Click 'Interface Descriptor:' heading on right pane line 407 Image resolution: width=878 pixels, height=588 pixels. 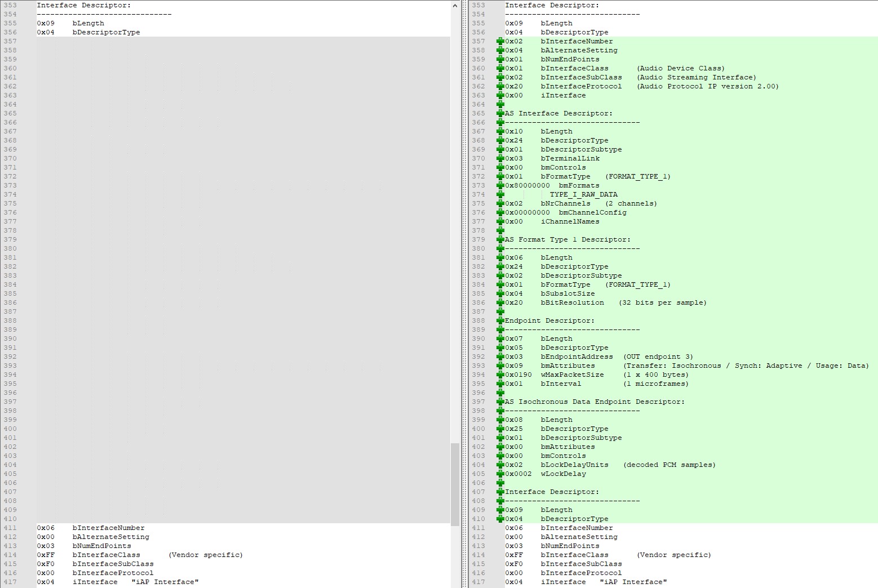click(552, 492)
